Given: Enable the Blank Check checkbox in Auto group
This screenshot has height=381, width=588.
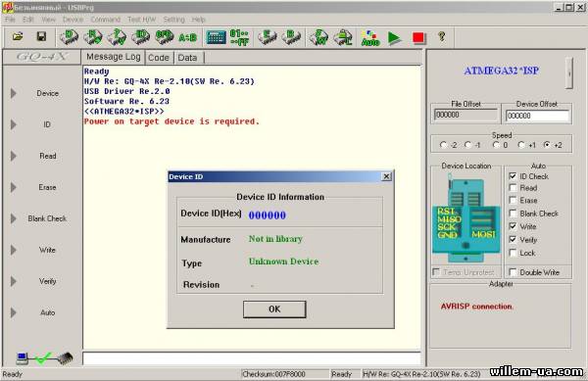Looking at the screenshot, I should pos(513,214).
